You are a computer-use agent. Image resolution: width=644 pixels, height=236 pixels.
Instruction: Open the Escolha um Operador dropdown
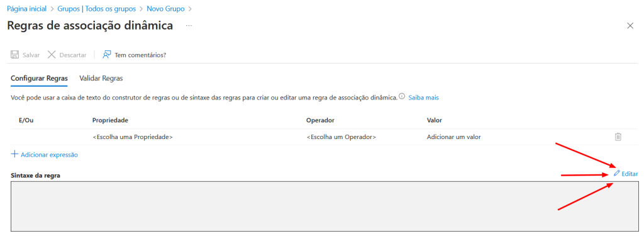coord(341,137)
